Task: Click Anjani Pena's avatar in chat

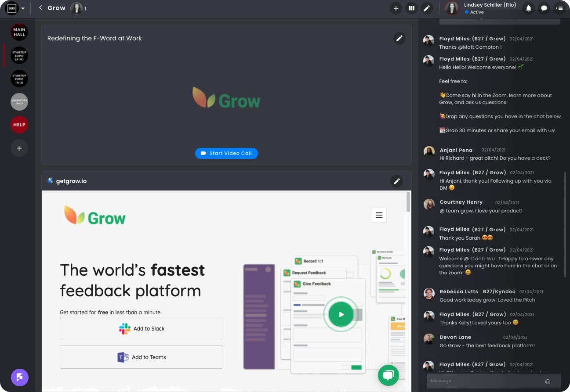Action: [429, 151]
